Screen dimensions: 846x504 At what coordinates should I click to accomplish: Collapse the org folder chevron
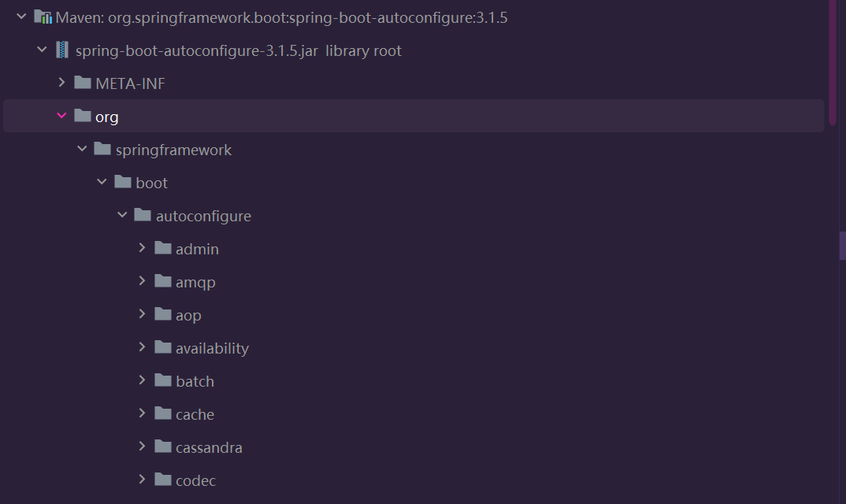pos(61,116)
